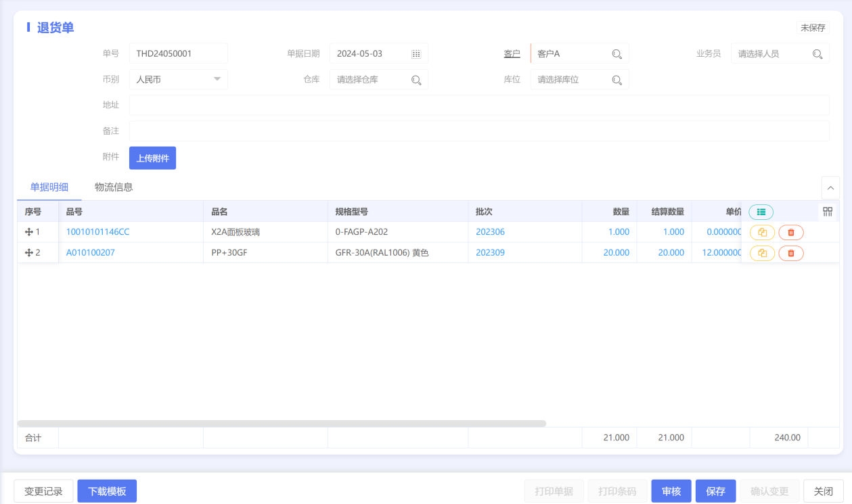This screenshot has width=852, height=504.
Task: Open calendar icon in 单据日期 field
Action: tap(416, 53)
